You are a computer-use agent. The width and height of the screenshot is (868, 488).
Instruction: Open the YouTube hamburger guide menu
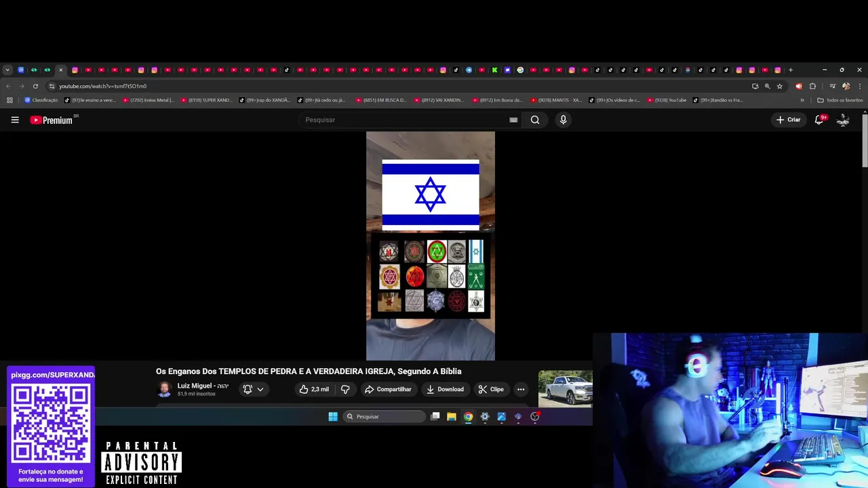[15, 120]
